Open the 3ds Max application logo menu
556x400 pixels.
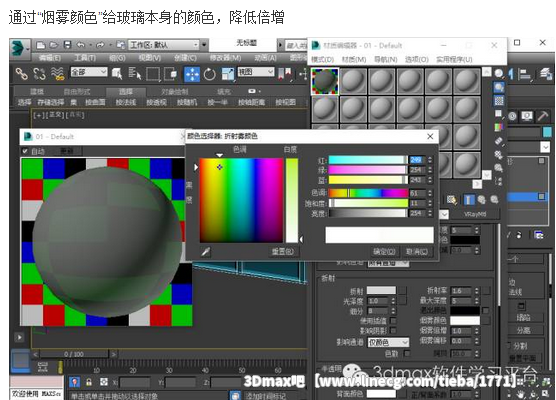pos(20,48)
